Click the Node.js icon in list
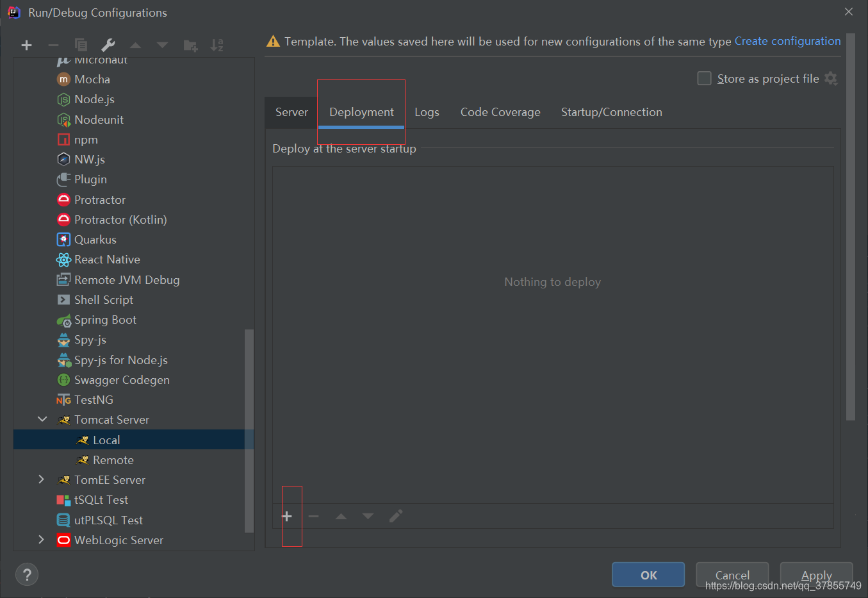The image size is (868, 598). 63,99
